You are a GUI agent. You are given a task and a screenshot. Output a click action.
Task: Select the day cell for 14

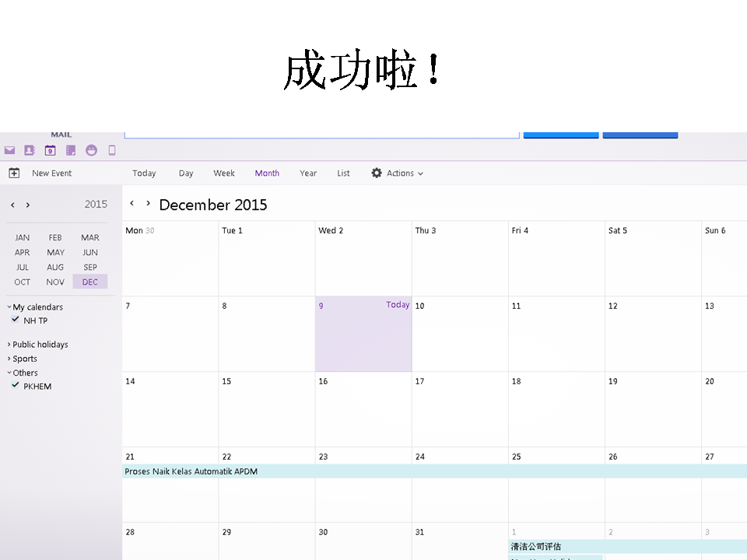tap(170, 410)
